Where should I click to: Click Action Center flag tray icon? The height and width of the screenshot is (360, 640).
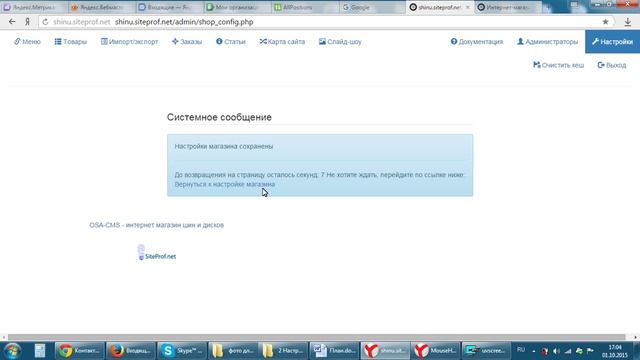[x=590, y=351]
